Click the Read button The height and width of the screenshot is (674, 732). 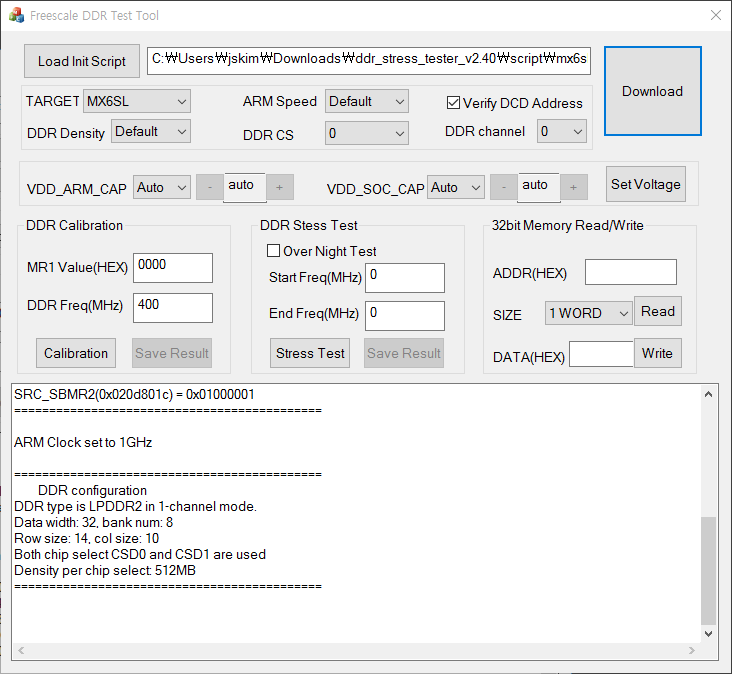pyautogui.click(x=658, y=311)
